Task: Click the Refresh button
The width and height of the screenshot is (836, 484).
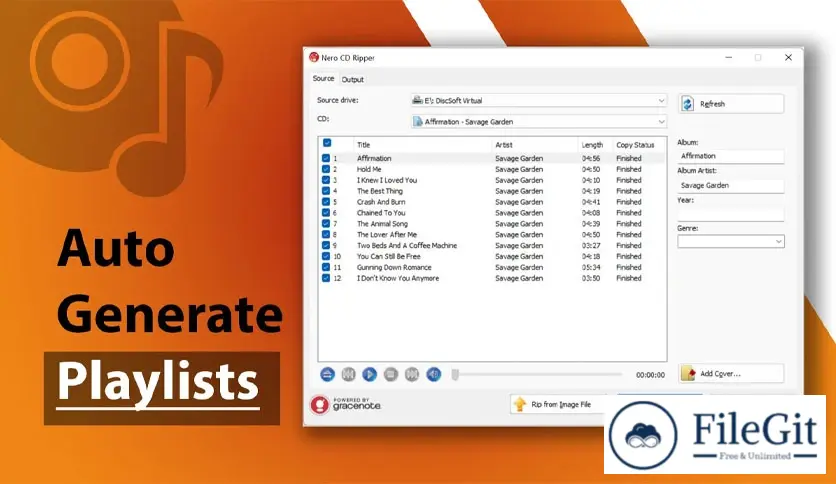Action: 731,104
